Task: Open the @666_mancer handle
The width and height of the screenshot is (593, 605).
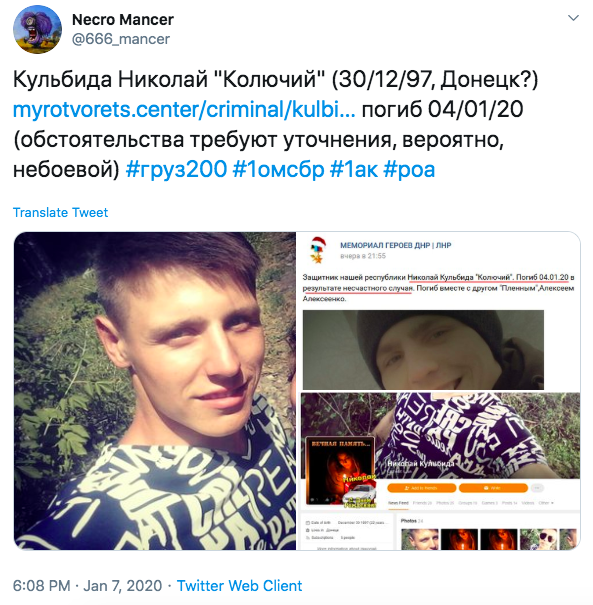Action: tap(121, 39)
